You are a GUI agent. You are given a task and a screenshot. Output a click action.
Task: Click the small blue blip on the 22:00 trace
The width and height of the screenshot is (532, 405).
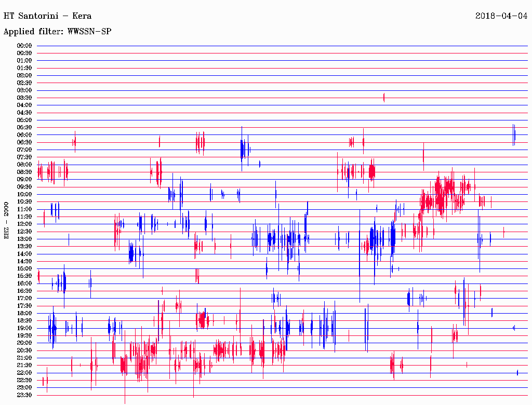pyautogui.click(x=517, y=372)
